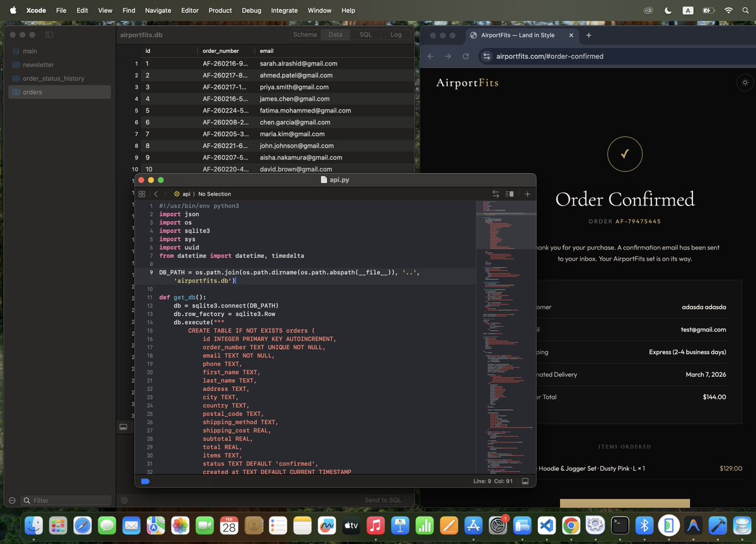Open Raycast from the menu bar
This screenshot has height=544, width=756.
[x=688, y=10]
